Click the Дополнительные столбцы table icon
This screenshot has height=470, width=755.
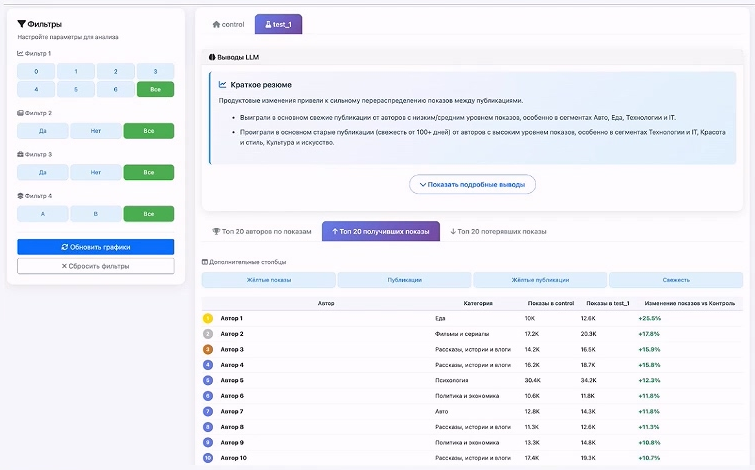205,262
